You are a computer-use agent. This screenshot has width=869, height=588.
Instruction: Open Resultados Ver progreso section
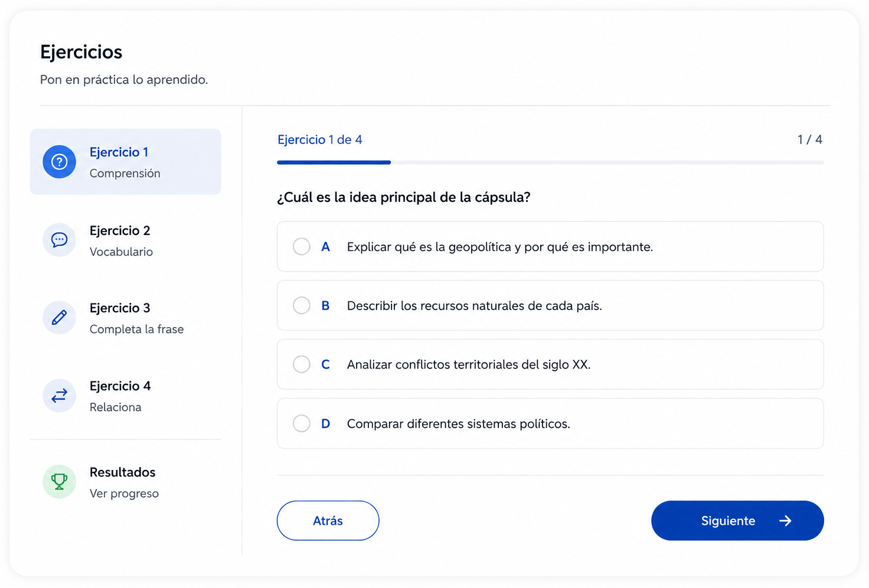tap(126, 482)
